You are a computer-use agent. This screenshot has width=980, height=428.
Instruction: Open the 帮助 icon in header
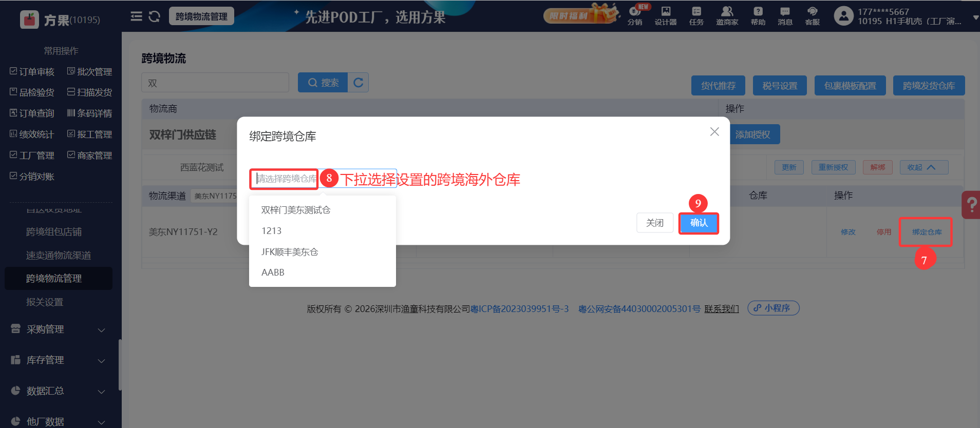tap(758, 16)
